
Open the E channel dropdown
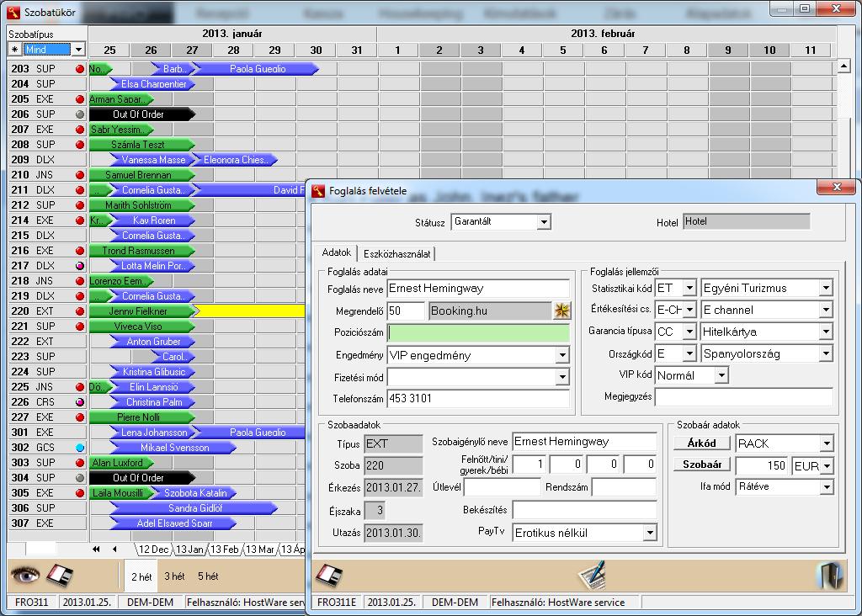826,310
